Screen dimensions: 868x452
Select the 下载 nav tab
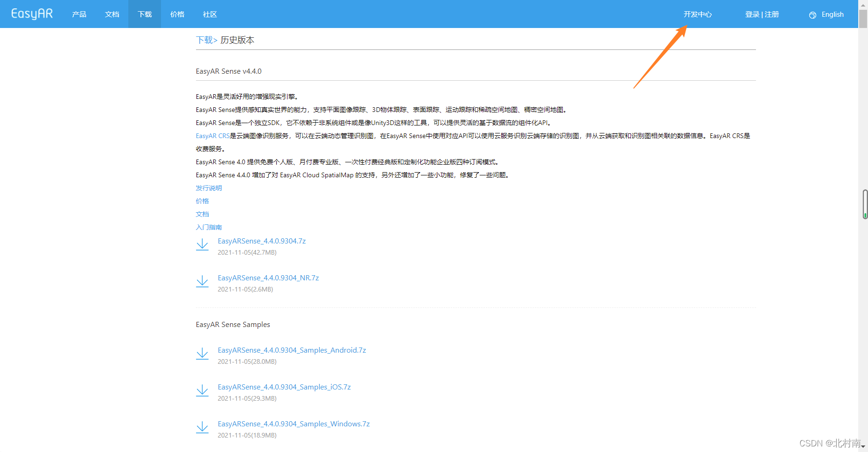[145, 14]
